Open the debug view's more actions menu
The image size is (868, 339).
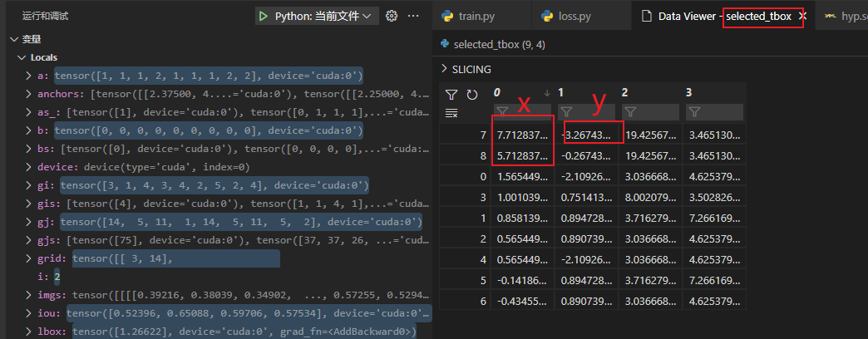pyautogui.click(x=413, y=16)
